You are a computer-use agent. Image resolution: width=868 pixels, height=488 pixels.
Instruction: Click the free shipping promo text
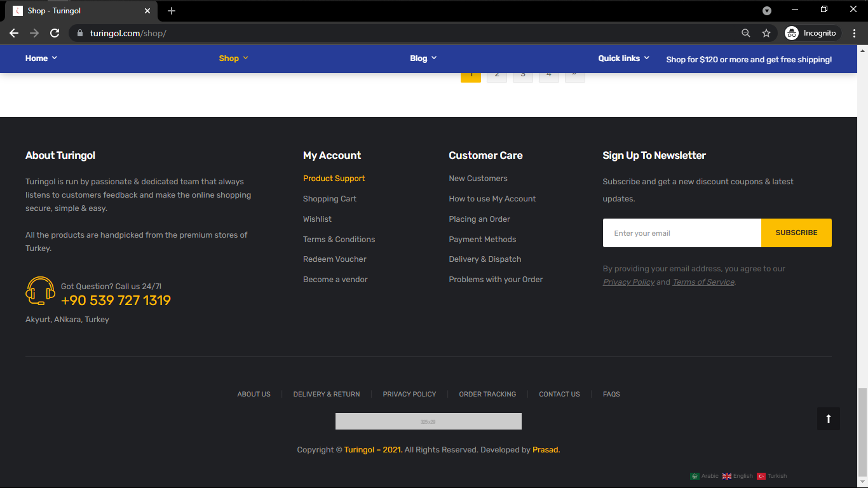(x=749, y=60)
